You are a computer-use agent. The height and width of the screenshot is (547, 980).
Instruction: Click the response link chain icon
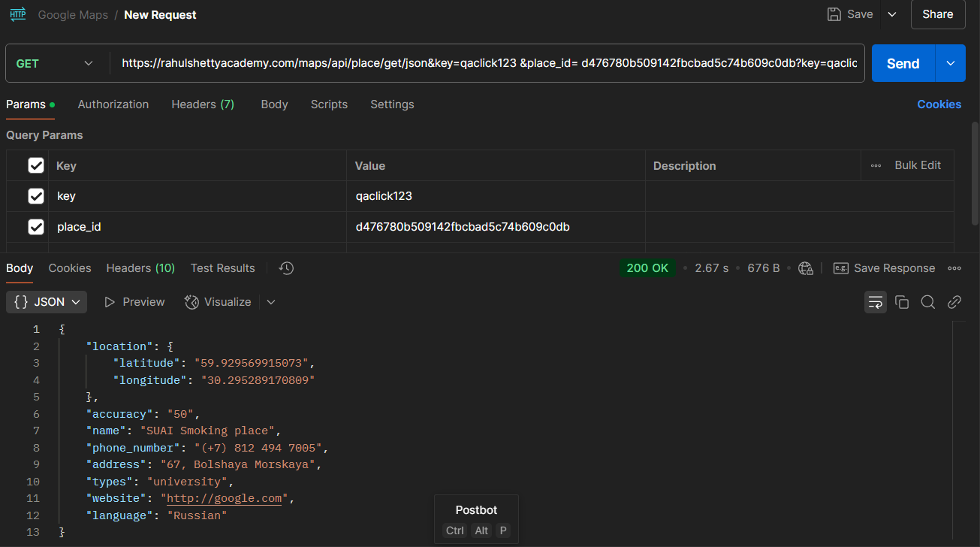pos(954,302)
